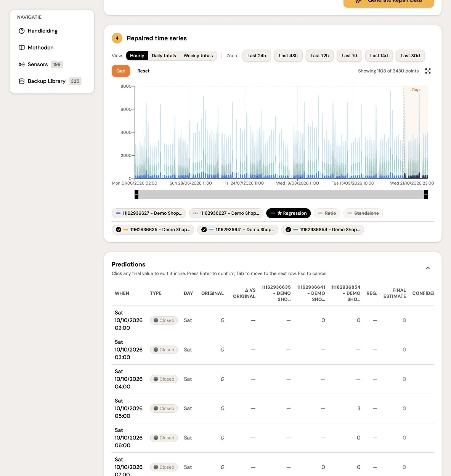Click the Methoden book icon
The image size is (451, 476).
pyautogui.click(x=22, y=48)
